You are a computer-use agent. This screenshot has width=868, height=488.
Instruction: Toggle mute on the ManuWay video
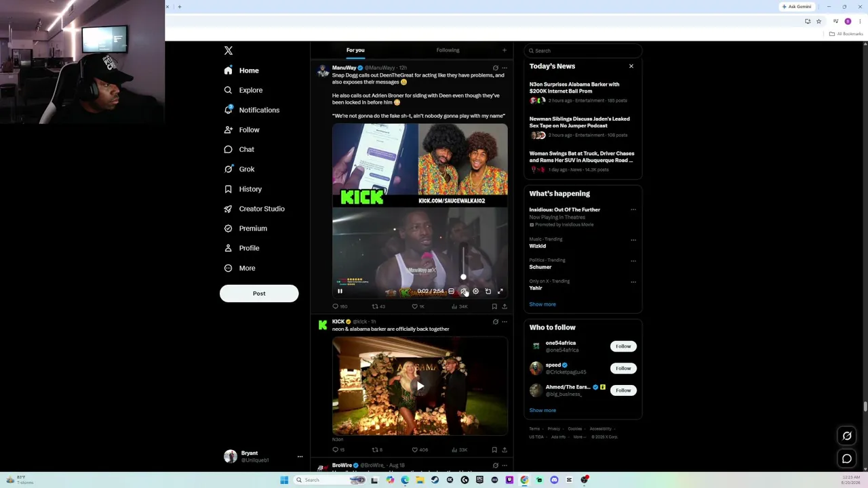(463, 291)
